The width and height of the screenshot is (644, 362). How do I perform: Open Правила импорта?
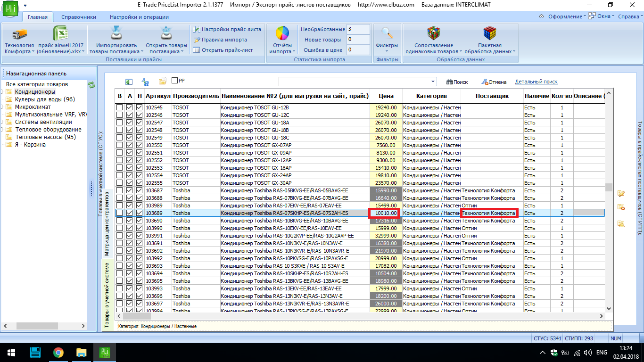pos(220,40)
